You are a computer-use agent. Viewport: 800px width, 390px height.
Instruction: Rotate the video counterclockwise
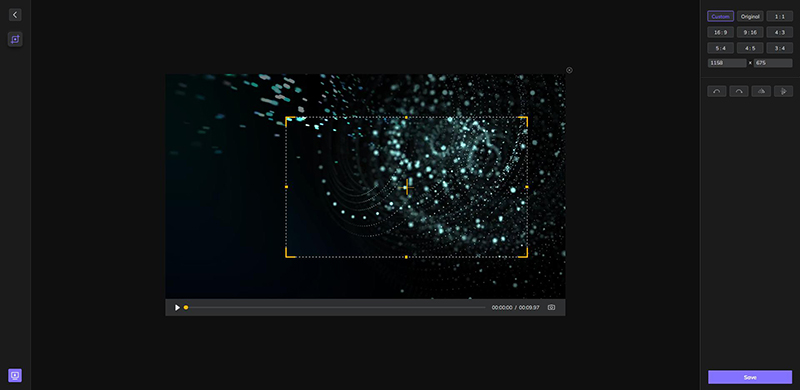[x=716, y=91]
